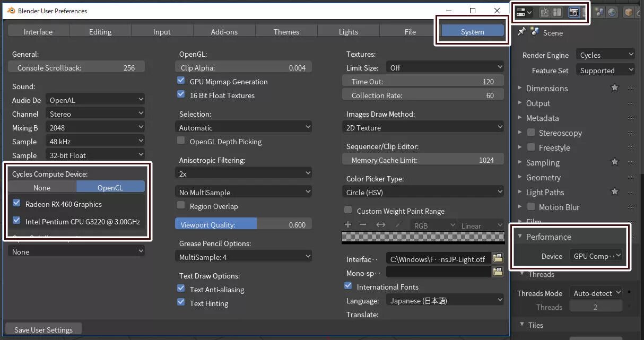Viewport: 644px width, 340px height.
Task: Open the Anisotropic Filtering 2x dropdown
Action: click(x=243, y=173)
